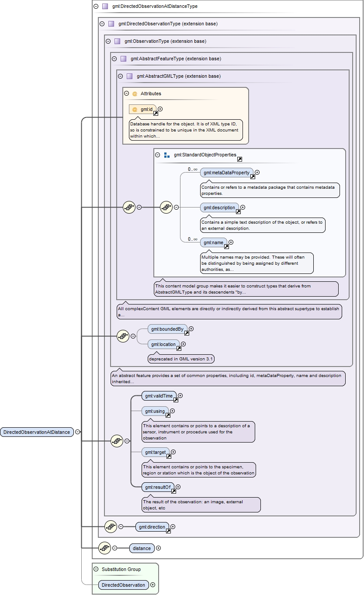The height and width of the screenshot is (595, 364).
Task: Click the gml:ObservationType complex type icon
Action: 117,42
